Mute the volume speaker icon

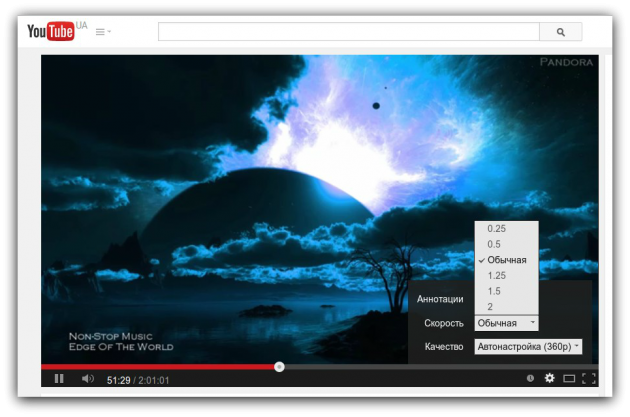pyautogui.click(x=88, y=378)
